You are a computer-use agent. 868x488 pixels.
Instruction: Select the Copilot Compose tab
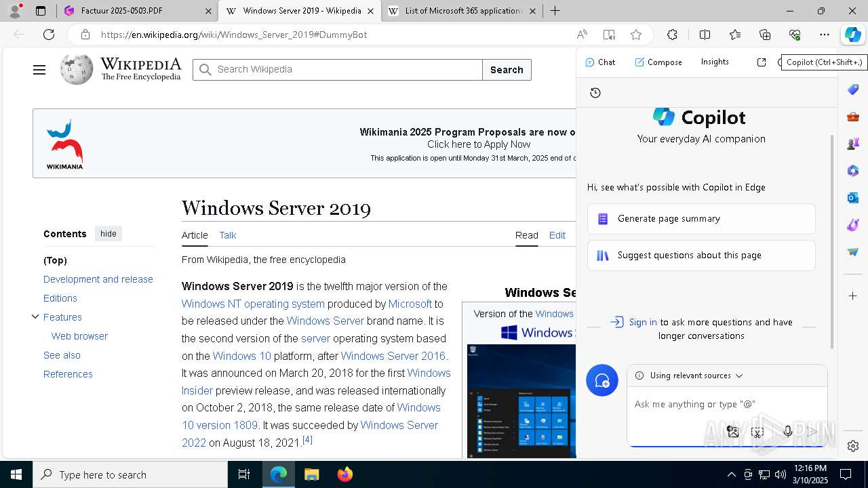coord(658,62)
